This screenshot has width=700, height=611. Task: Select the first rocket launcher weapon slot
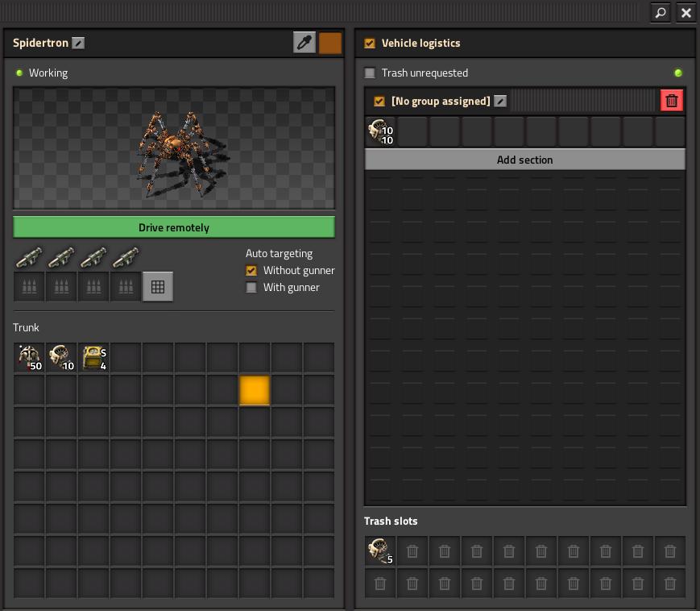coord(29,259)
